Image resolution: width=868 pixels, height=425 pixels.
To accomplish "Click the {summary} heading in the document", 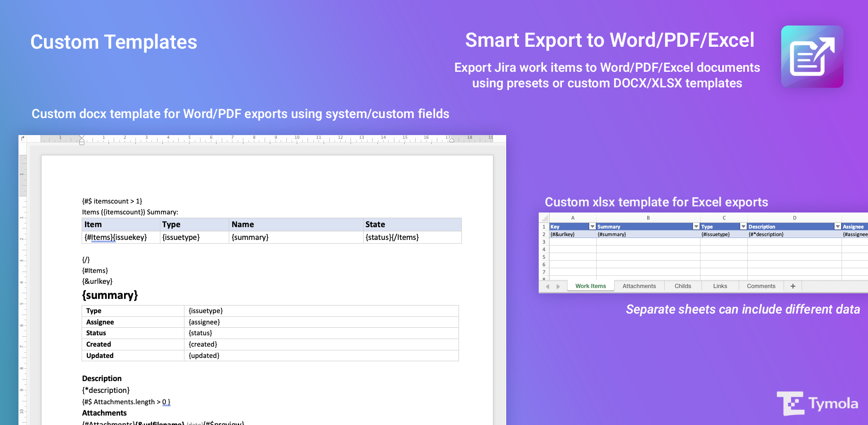I will pos(110,295).
